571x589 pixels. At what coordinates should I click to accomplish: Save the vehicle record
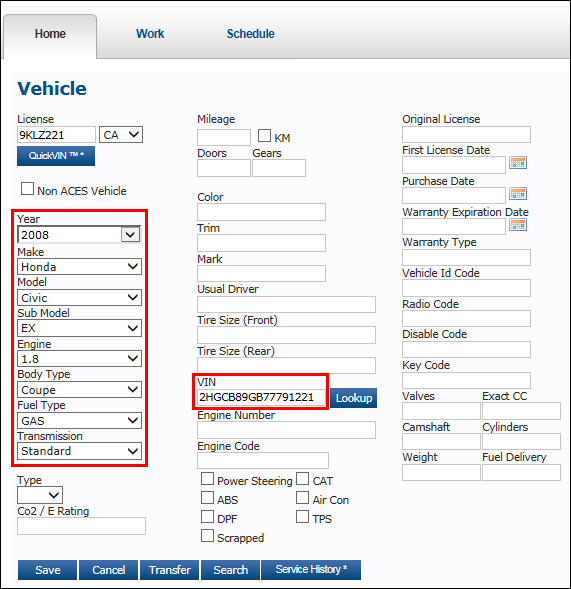click(47, 570)
